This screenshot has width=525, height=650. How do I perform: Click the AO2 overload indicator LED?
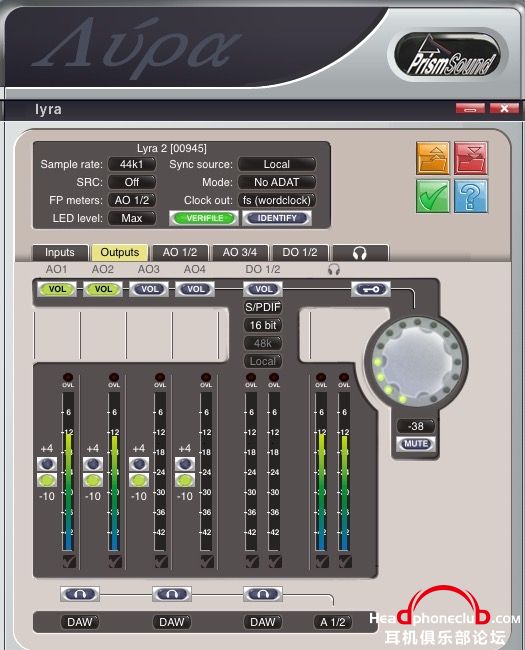pyautogui.click(x=114, y=377)
